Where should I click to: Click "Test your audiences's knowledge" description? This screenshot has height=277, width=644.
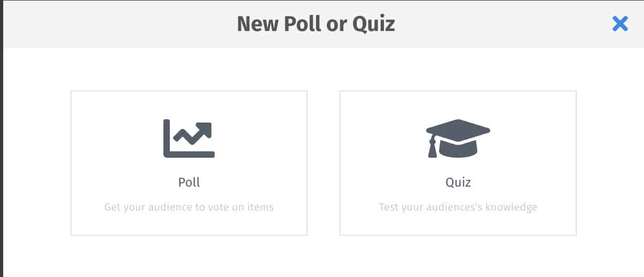coord(458,207)
